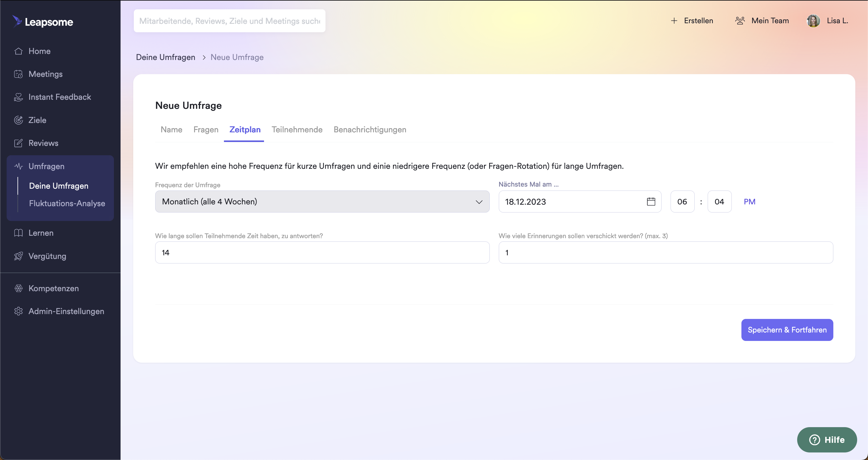Toggle the PM time indicator
The image size is (868, 460).
749,202
